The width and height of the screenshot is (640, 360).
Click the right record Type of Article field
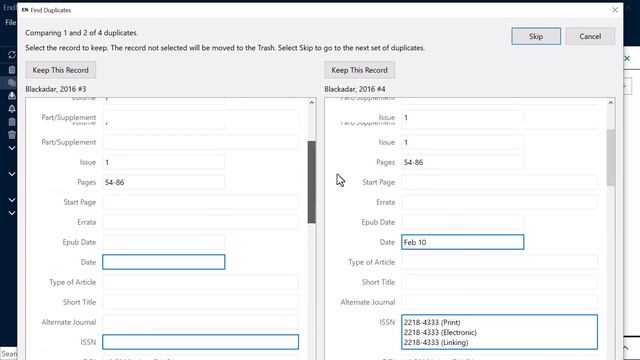[x=499, y=262]
